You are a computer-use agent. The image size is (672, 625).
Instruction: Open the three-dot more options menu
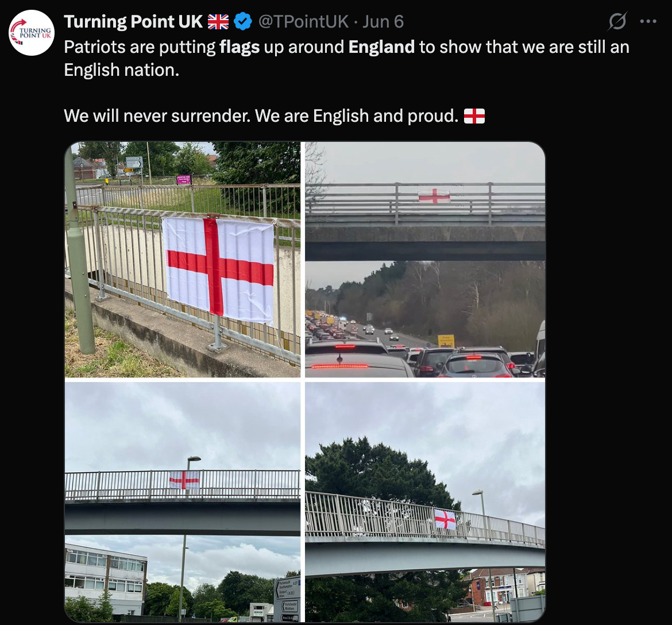point(648,21)
